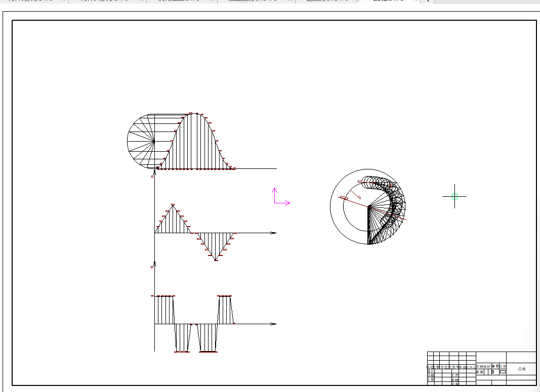Select the triangular peak of the velocity diagram

click(173, 206)
